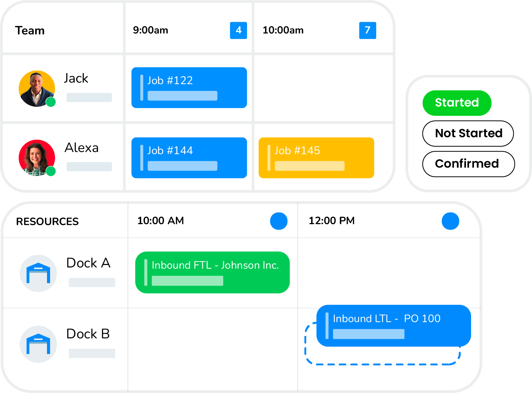Select Inbound LTL - PO 100 booking

click(393, 325)
